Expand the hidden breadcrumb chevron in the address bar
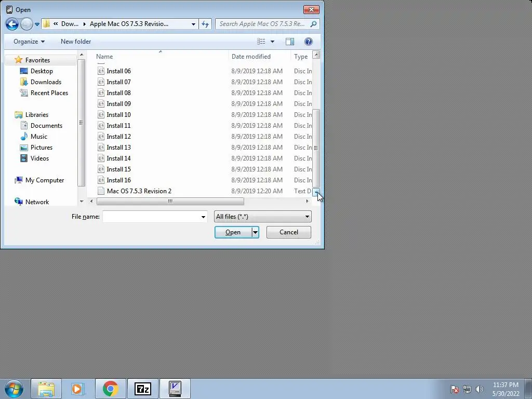Image resolution: width=532 pixels, height=399 pixels. pos(56,24)
